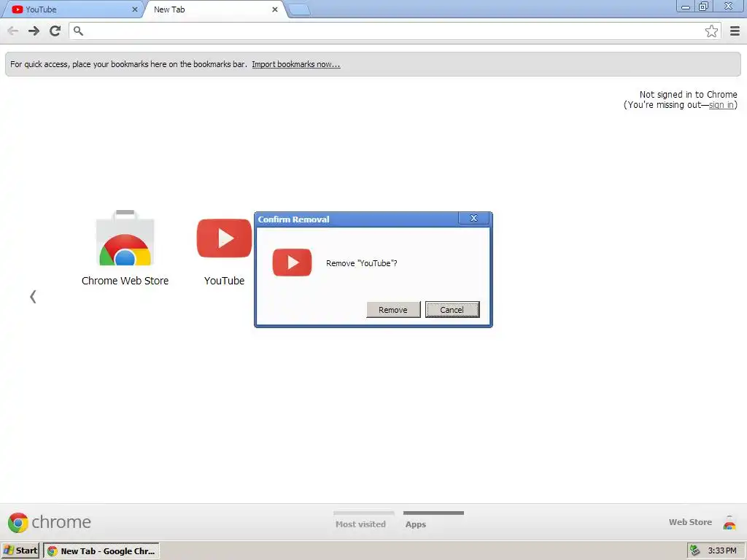The height and width of the screenshot is (560, 747).
Task: Click the Web Store bag icon in footer
Action: pyautogui.click(x=729, y=522)
